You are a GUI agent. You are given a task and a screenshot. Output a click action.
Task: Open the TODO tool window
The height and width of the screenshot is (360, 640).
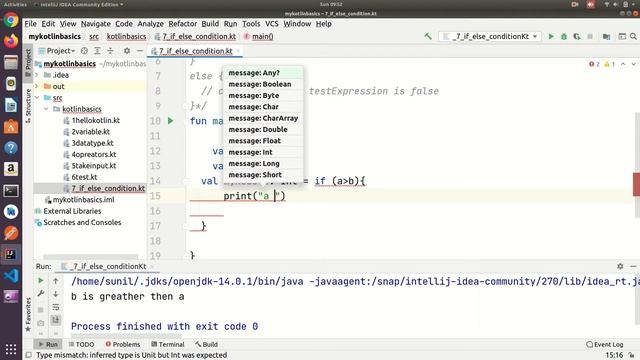[x=81, y=344]
